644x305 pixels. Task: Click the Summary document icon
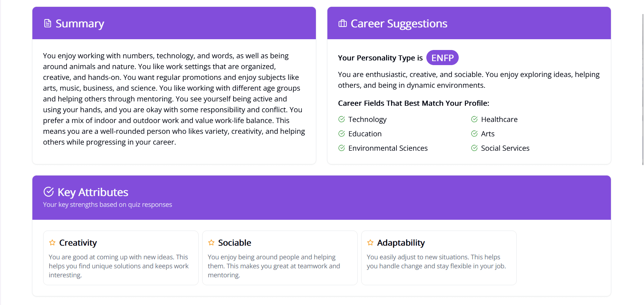(x=47, y=23)
